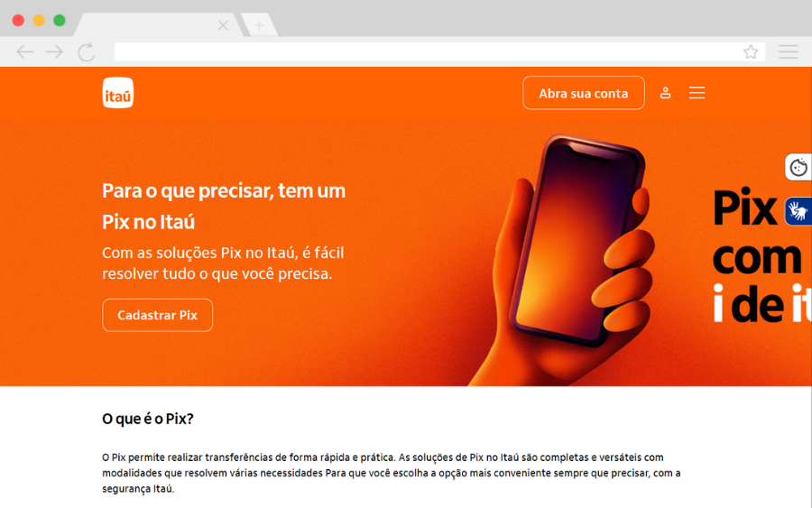Image resolution: width=812 pixels, height=508 pixels.
Task: Open the cookie preferences icon
Action: [798, 167]
